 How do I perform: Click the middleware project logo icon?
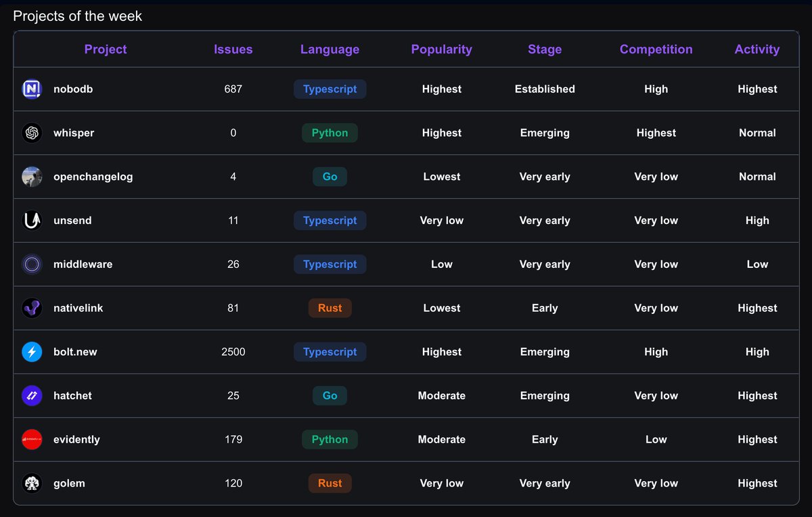pos(32,265)
